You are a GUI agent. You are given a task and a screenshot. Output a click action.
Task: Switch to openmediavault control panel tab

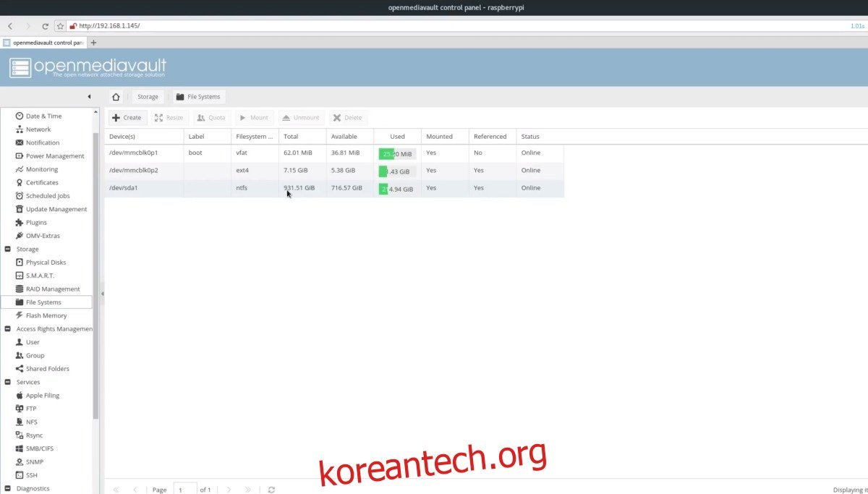43,43
